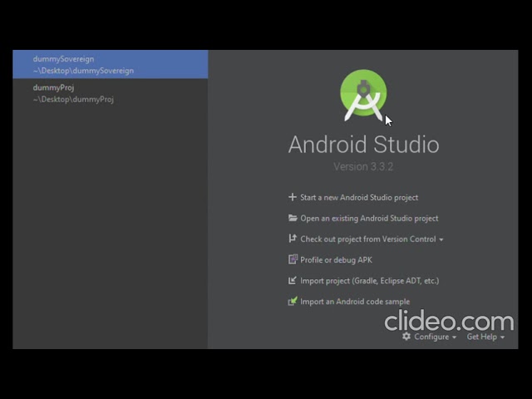Click the Profile or debug APK icon
The image size is (532, 399).
pyautogui.click(x=293, y=259)
